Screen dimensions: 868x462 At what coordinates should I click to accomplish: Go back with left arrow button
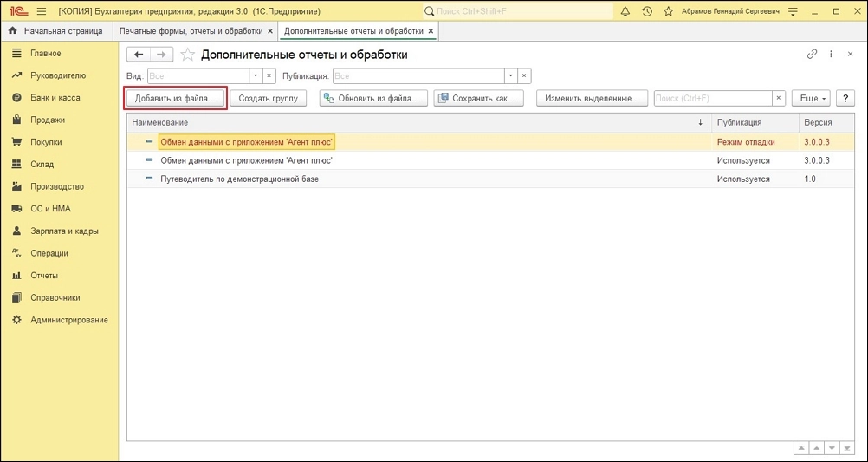click(x=139, y=55)
